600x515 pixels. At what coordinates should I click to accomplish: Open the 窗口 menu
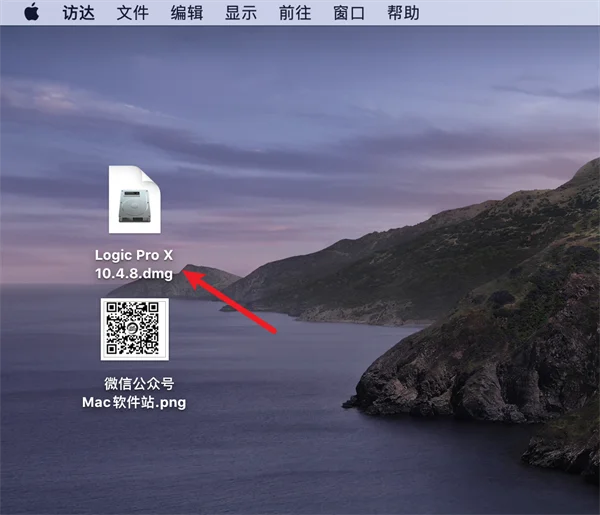349,13
